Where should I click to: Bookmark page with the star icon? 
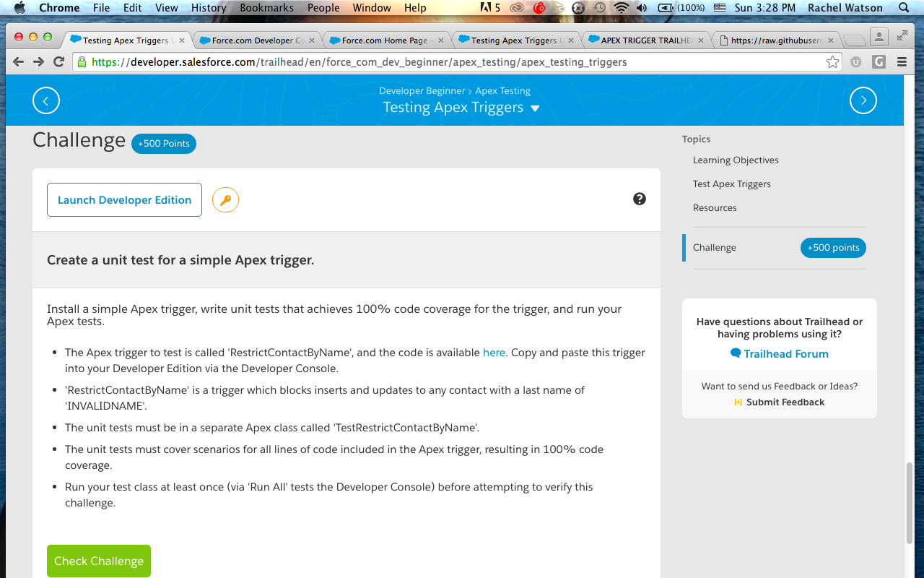point(833,62)
